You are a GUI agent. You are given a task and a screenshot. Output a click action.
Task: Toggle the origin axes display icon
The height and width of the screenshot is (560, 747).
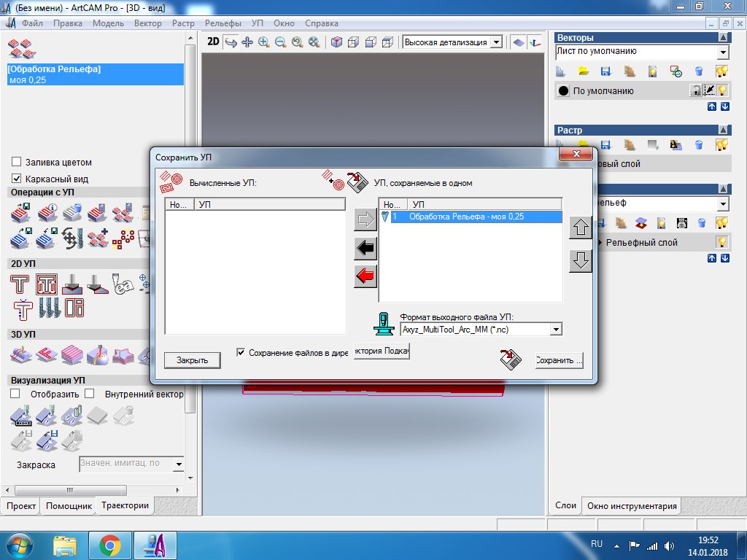pos(535,42)
